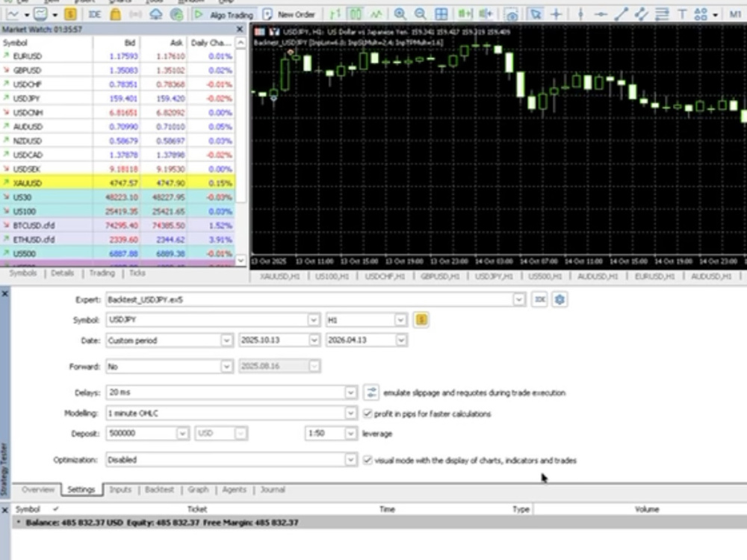The height and width of the screenshot is (560, 747).
Task: Switch to the XAUUSD,H1 chart tab
Action: 280,276
